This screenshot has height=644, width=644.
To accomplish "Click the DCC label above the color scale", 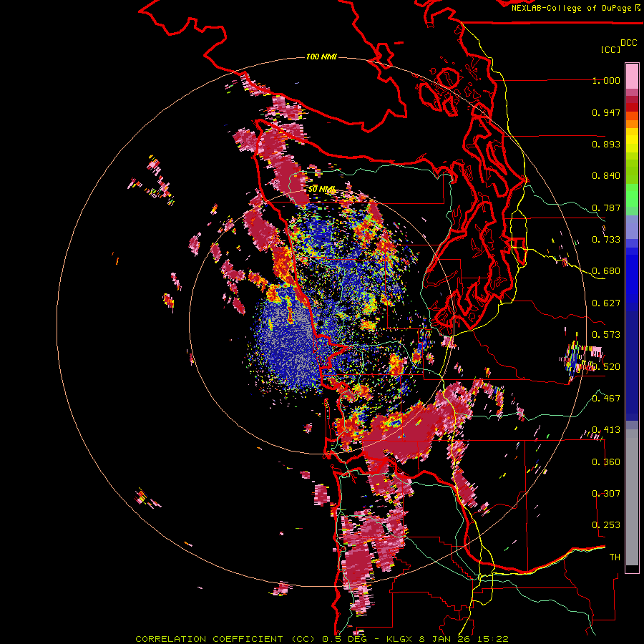I will [629, 43].
